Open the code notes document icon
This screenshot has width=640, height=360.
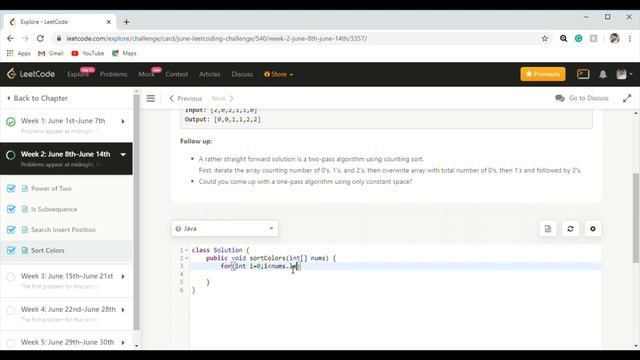click(x=548, y=229)
